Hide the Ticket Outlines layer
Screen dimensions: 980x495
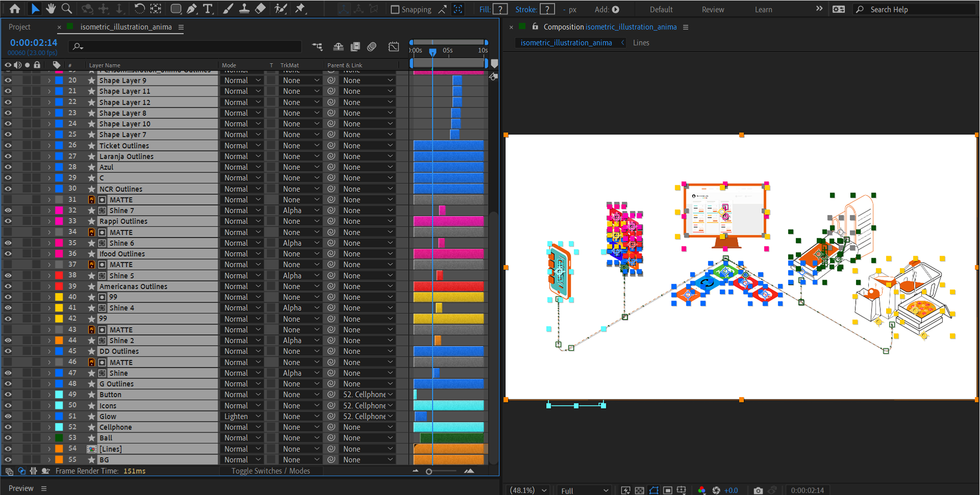8,145
